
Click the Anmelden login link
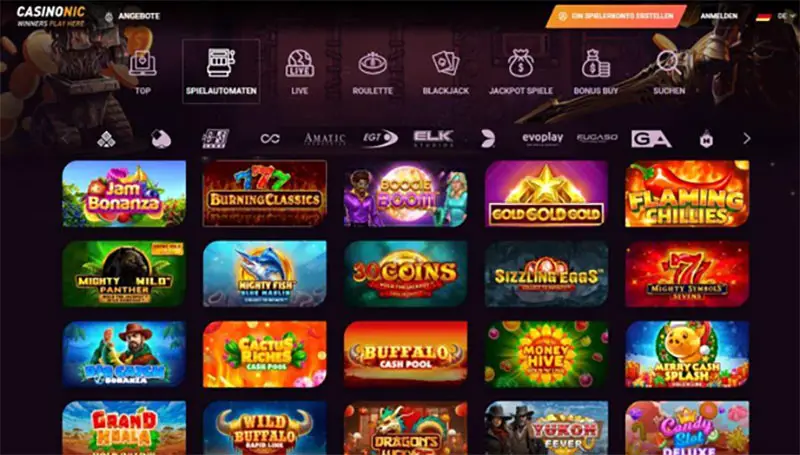pos(718,16)
